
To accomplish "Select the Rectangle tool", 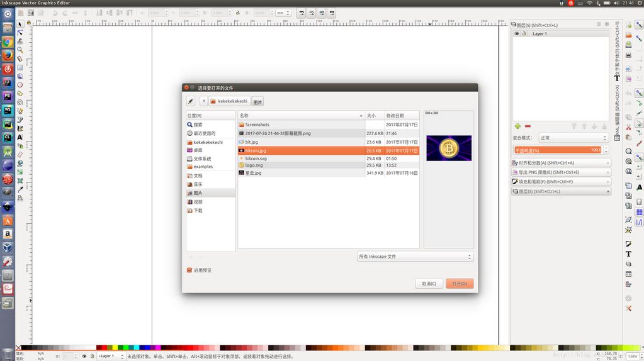I will point(20,67).
